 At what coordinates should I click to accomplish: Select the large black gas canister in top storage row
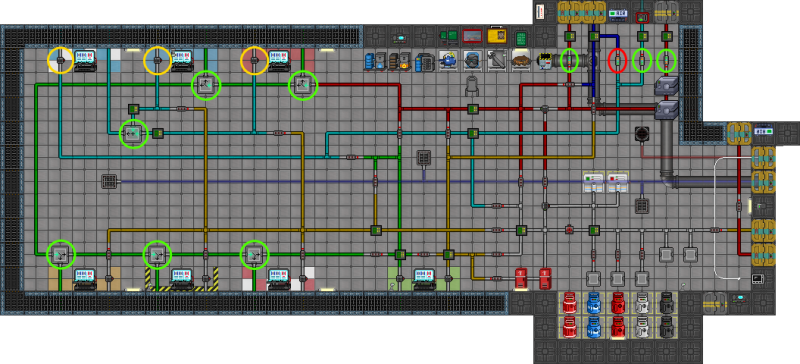click(666, 302)
